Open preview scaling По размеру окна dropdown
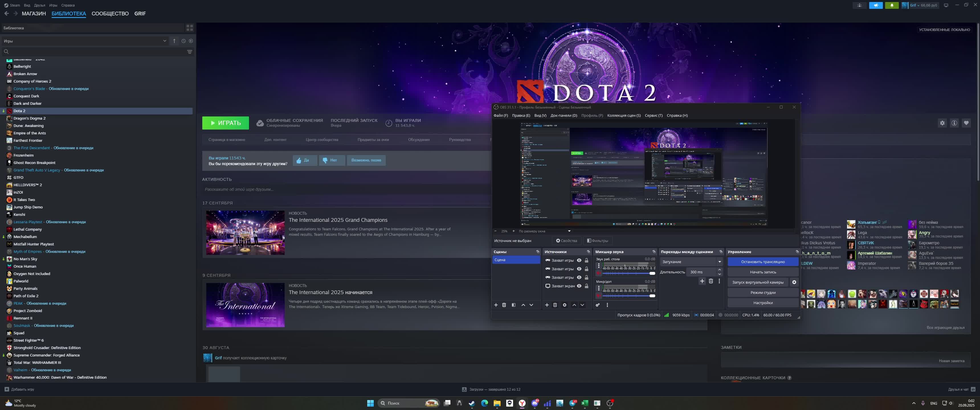The height and width of the screenshot is (410, 980). click(x=544, y=231)
